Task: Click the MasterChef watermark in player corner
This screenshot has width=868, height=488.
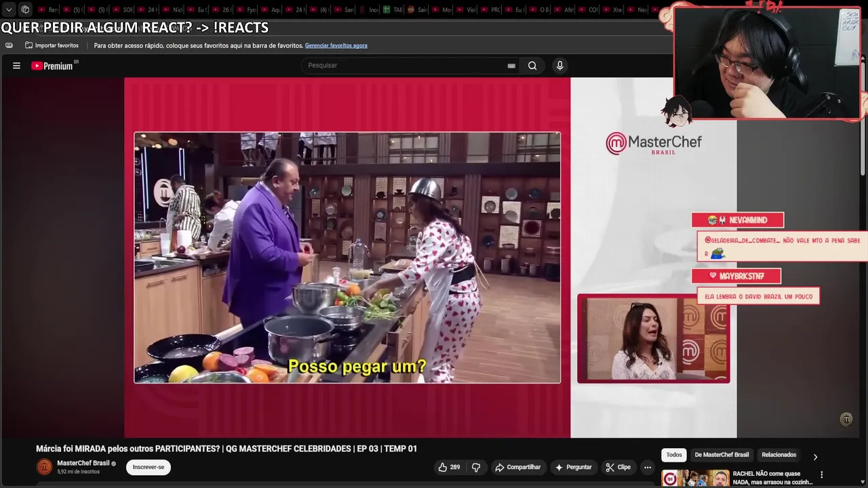Action: [846, 419]
